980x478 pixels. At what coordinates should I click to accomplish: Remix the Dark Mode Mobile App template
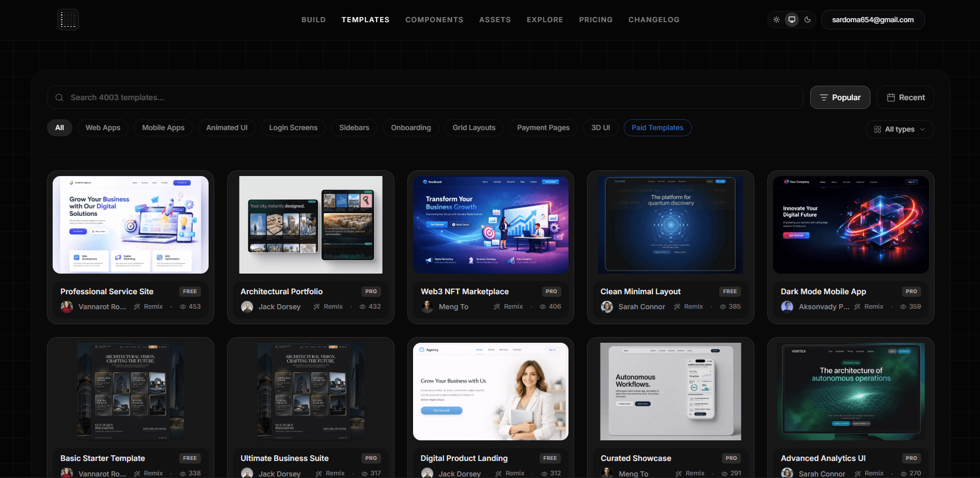click(868, 307)
